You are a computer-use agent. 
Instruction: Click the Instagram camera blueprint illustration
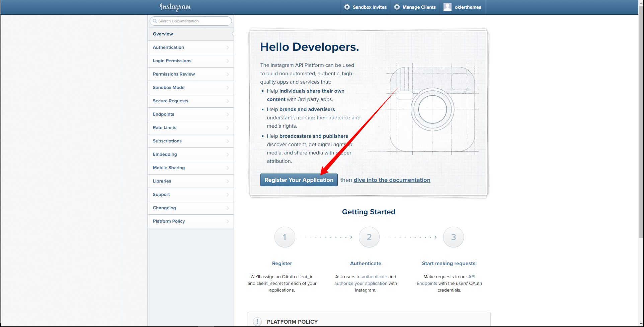pos(432,109)
